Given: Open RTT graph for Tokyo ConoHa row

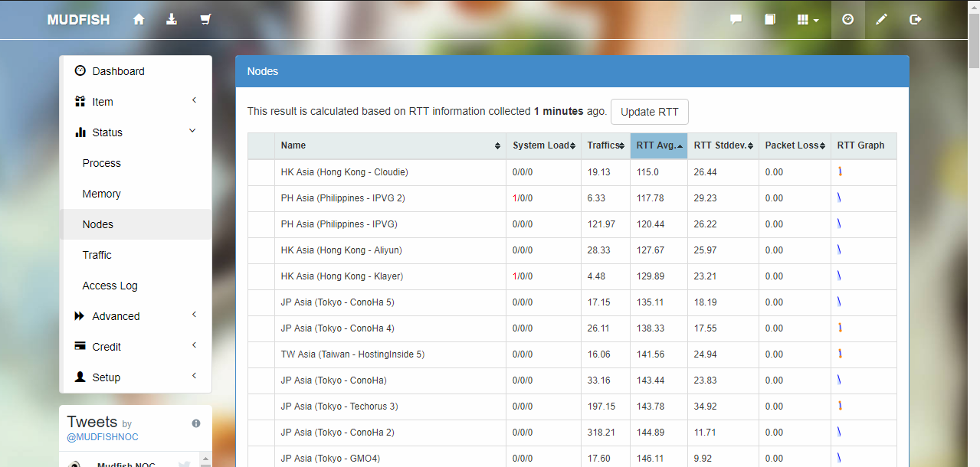Looking at the screenshot, I should tap(840, 380).
